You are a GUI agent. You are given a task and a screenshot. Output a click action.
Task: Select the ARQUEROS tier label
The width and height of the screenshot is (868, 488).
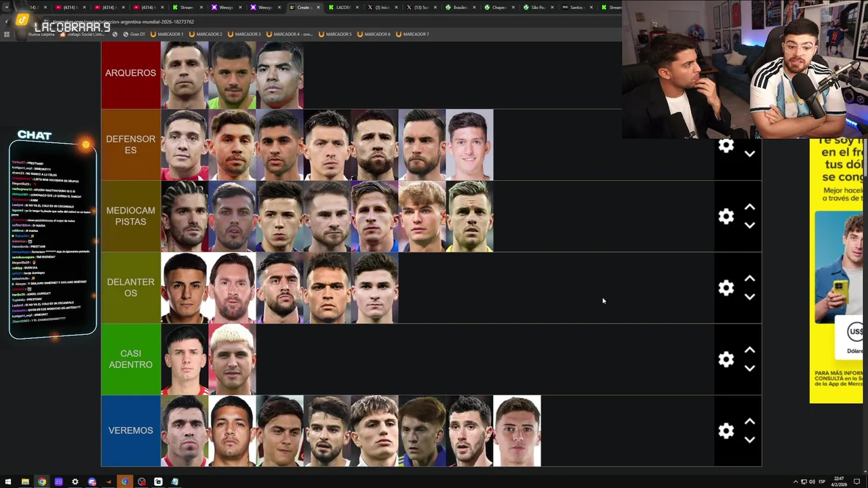131,73
